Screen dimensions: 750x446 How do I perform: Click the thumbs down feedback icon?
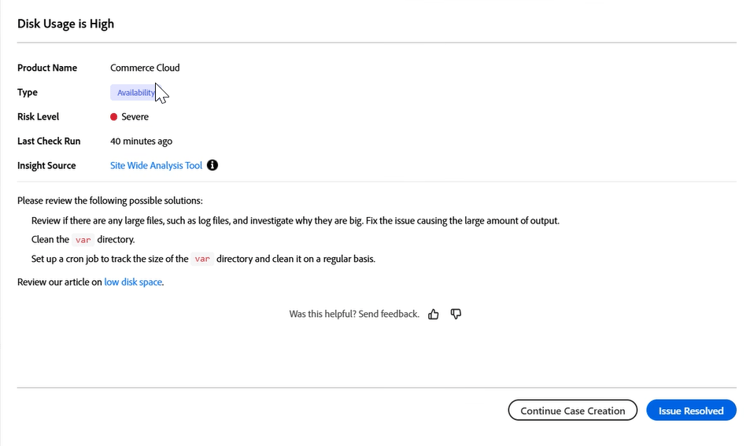tap(456, 314)
